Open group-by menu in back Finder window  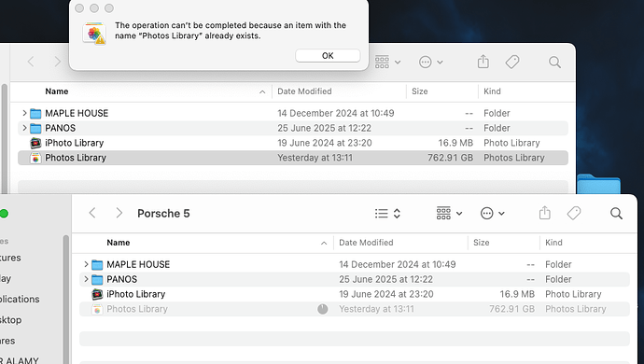[x=387, y=62]
